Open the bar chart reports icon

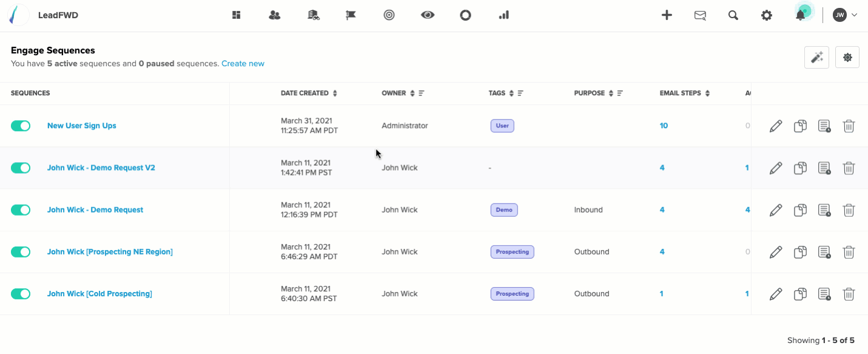[x=503, y=15]
